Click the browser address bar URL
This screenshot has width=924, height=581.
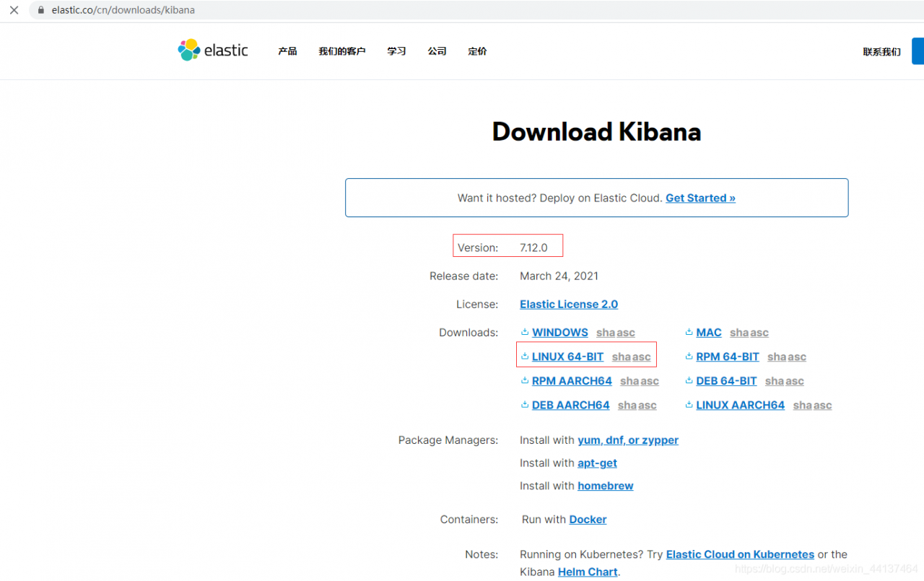(x=123, y=10)
